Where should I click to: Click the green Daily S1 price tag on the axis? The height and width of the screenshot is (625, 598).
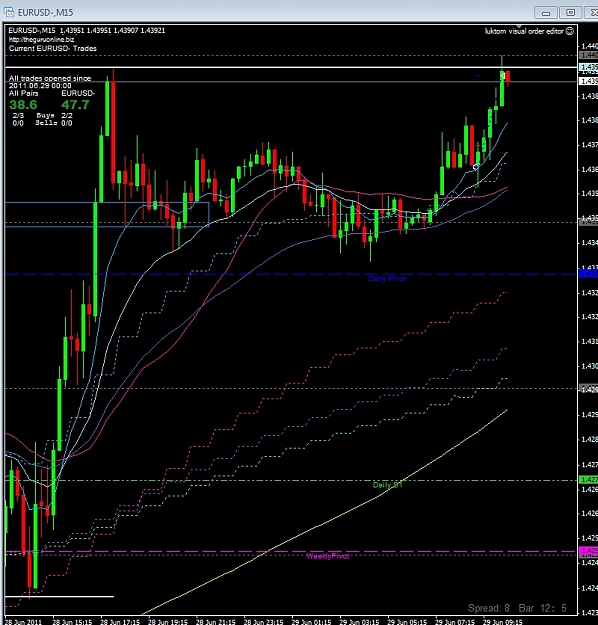click(x=588, y=480)
